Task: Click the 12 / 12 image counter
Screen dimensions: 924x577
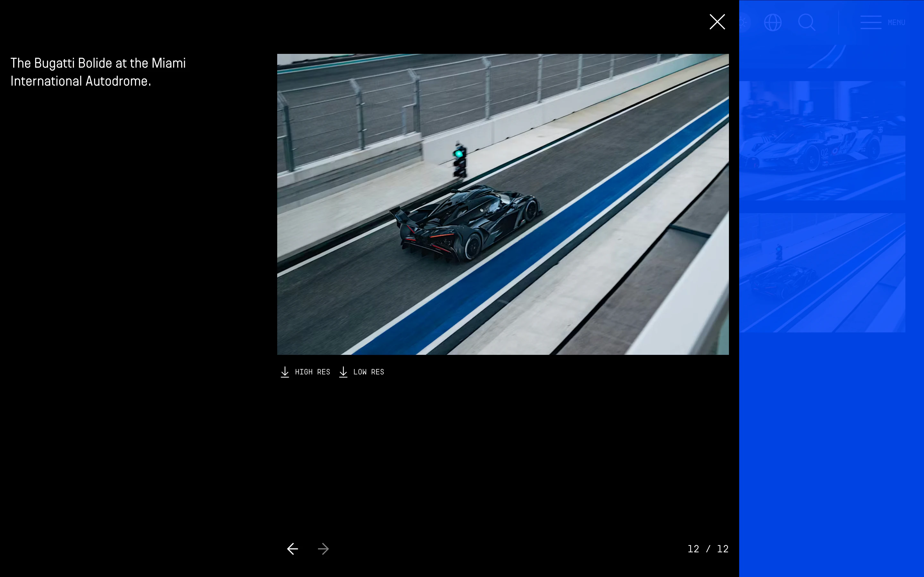Action: point(707,549)
